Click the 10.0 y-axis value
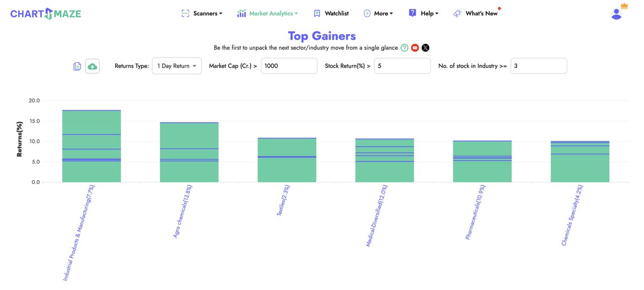The width and height of the screenshot is (644, 290). (x=34, y=142)
